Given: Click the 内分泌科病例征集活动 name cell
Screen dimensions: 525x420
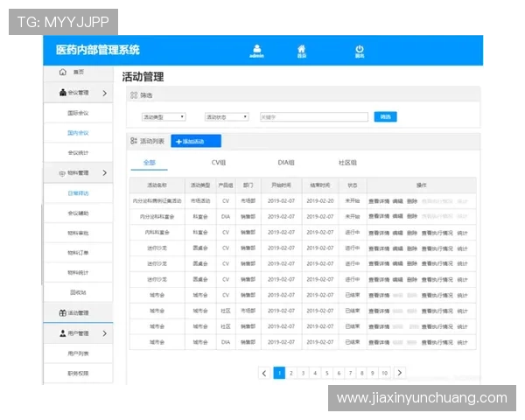Looking at the screenshot, I should (157, 201).
